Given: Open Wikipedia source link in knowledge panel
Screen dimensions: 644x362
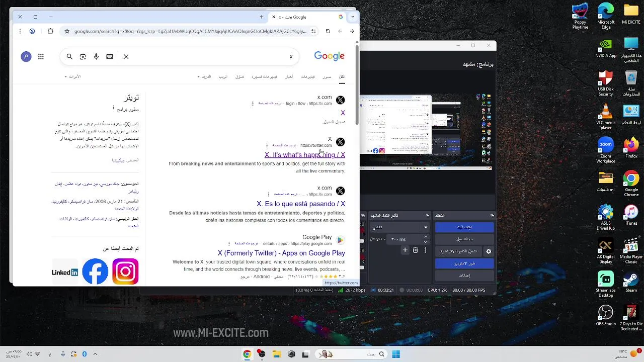Looking at the screenshot, I should 118,160.
